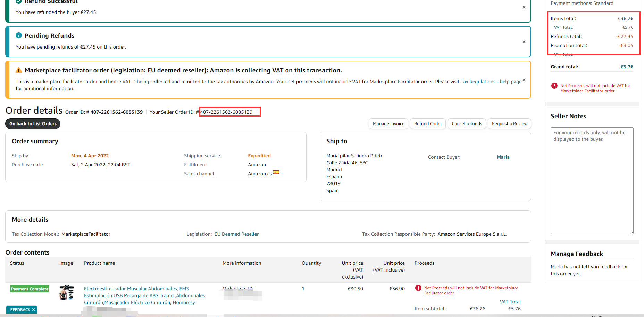The image size is (644, 317).
Task: Click the orange warning triangle icon
Action: (19, 70)
